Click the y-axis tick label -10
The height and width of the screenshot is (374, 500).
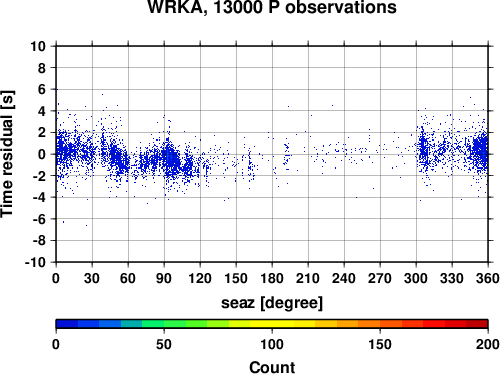[x=35, y=262]
